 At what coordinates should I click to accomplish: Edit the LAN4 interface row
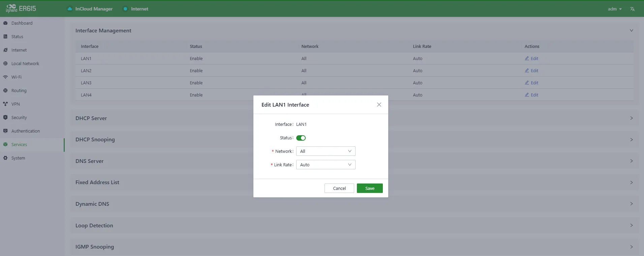click(x=531, y=95)
